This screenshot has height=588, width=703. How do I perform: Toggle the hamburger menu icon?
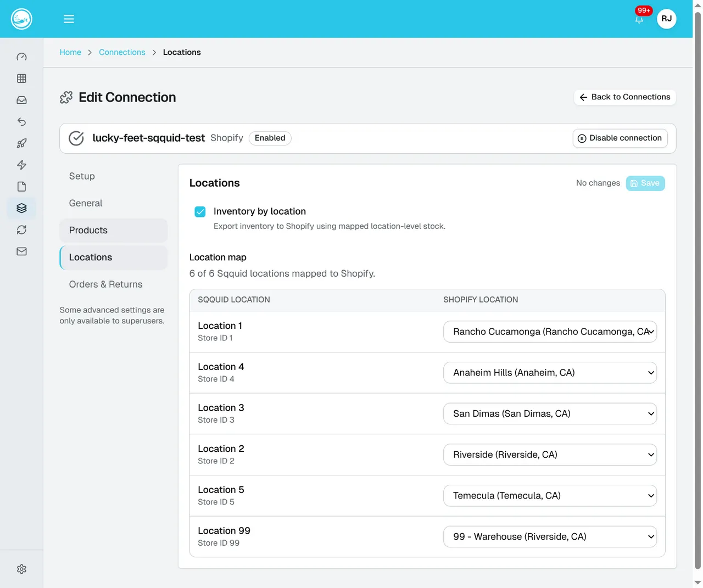point(69,19)
